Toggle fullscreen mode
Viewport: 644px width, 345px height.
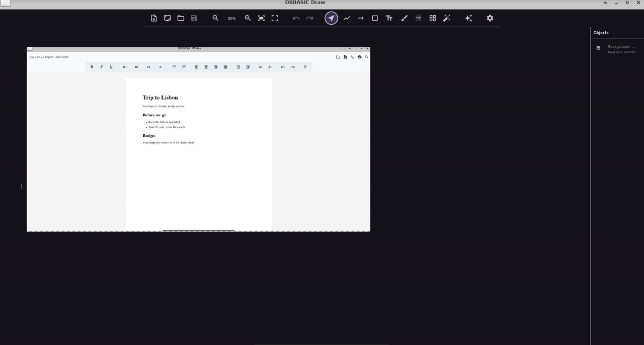tap(275, 18)
